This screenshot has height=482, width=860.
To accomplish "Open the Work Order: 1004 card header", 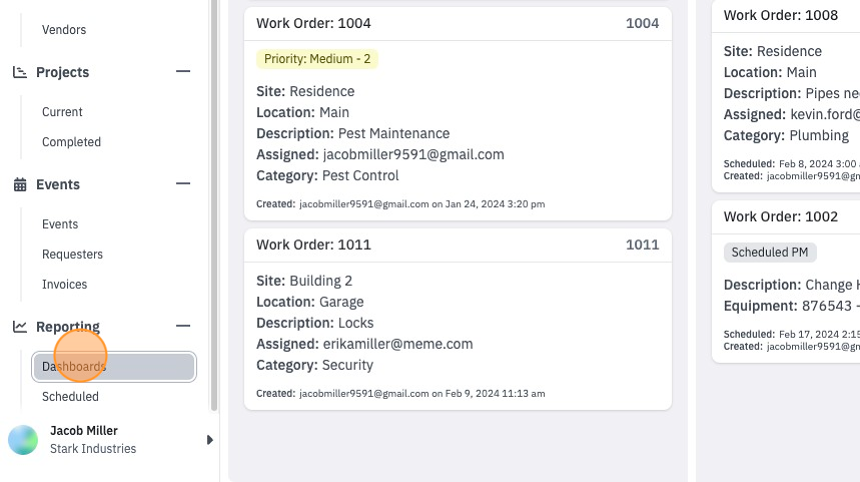I will (458, 24).
